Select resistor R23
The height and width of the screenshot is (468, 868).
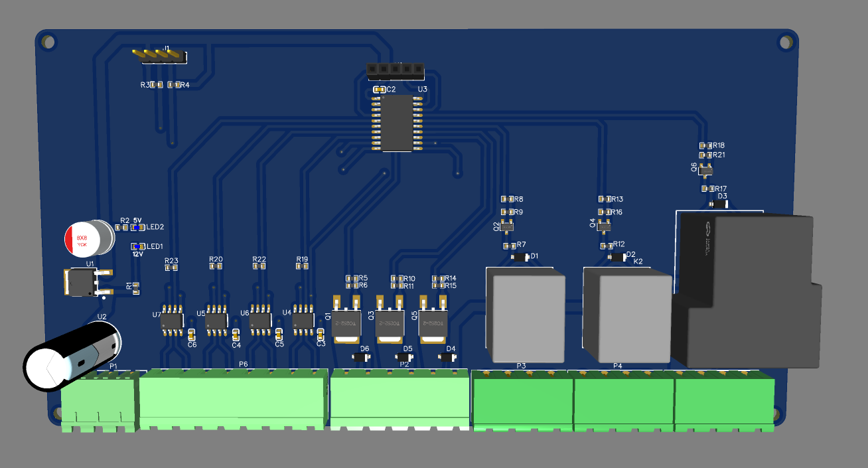[171, 267]
